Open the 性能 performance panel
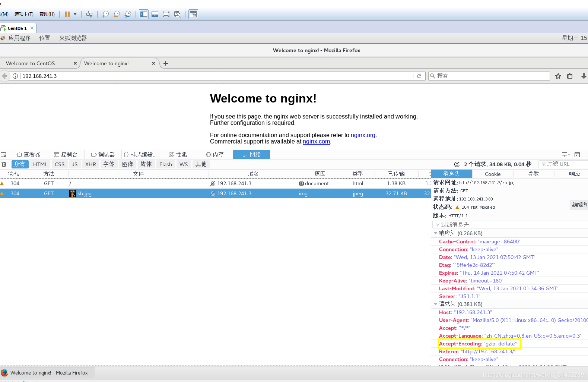Image resolution: width=588 pixels, height=382 pixels. click(x=178, y=155)
